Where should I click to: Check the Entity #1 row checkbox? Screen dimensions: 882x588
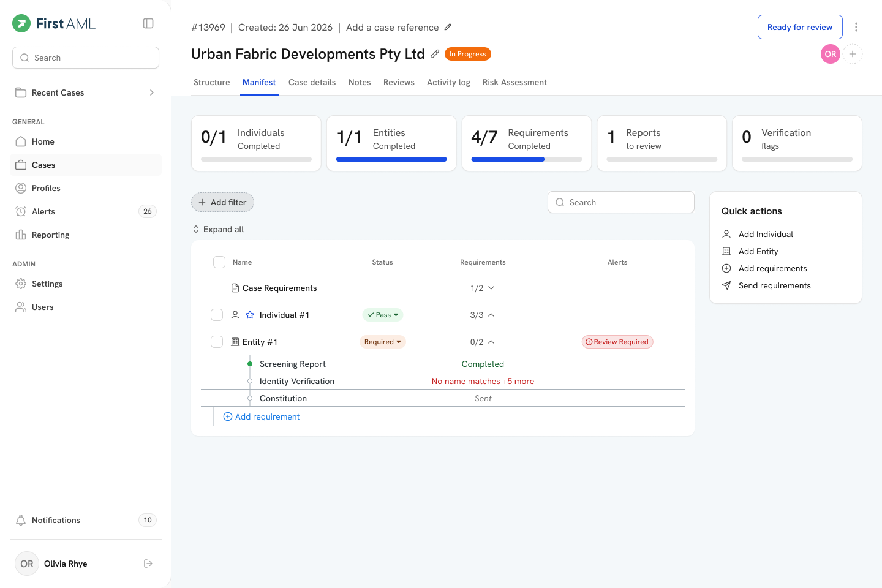point(217,342)
